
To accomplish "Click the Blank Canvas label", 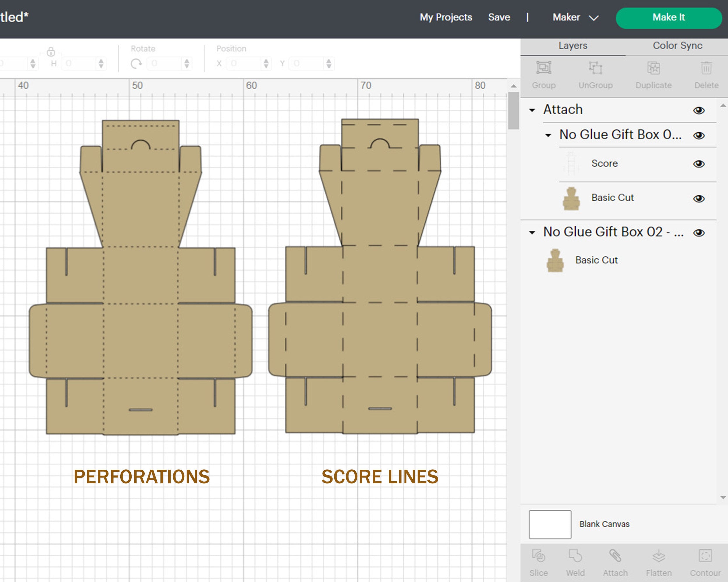I will click(x=605, y=524).
